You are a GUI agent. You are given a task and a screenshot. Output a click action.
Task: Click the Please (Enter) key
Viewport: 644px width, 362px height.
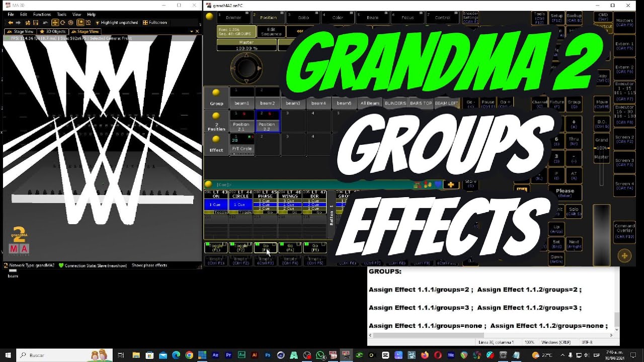point(565,193)
